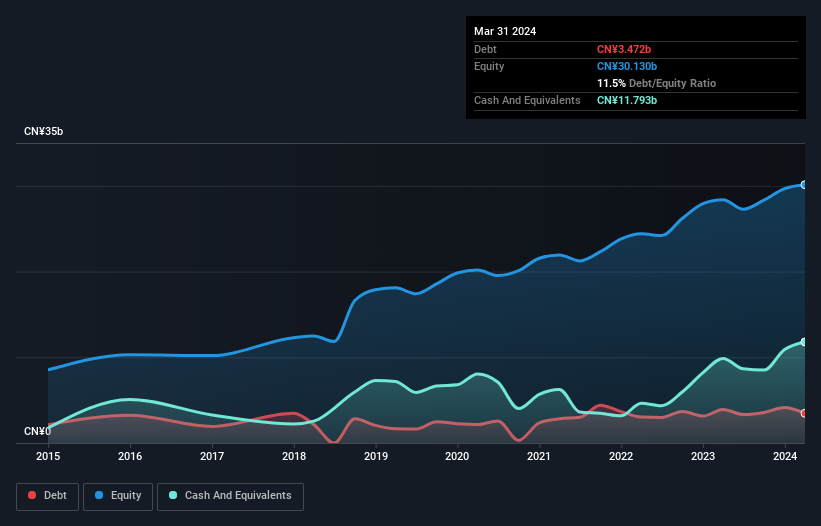The height and width of the screenshot is (526, 821).
Task: Click the Cash value CN¥11.793b
Action: pos(627,100)
